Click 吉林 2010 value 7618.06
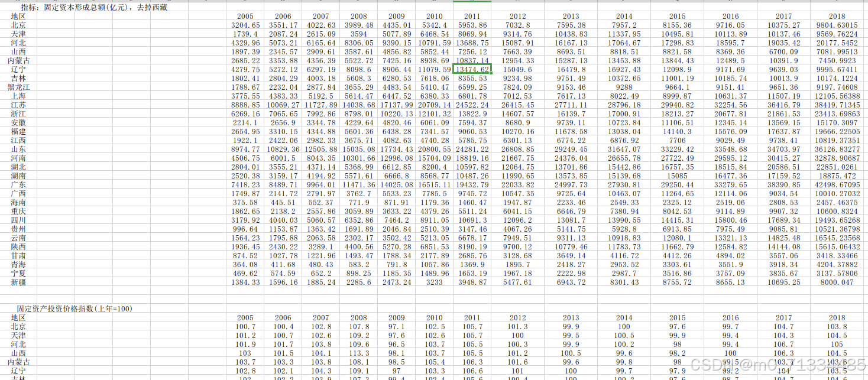This screenshot has width=868, height=380. pos(435,78)
